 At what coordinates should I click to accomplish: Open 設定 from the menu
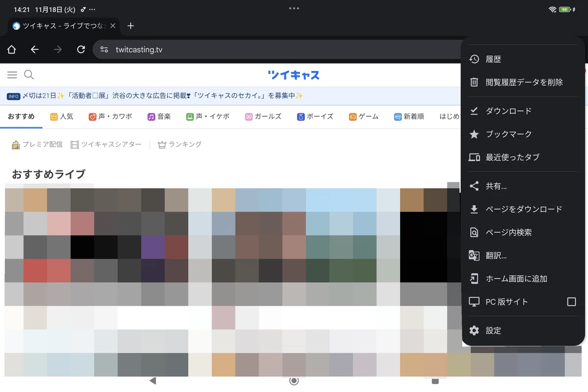click(x=523, y=331)
